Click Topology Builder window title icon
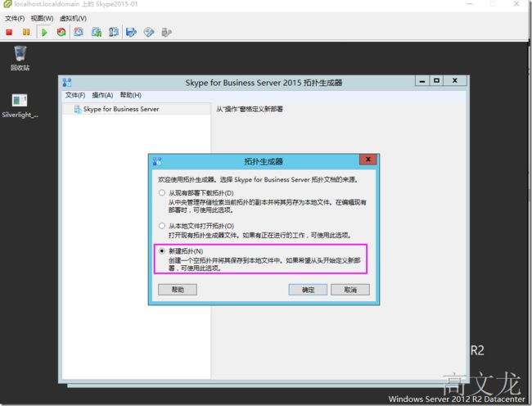 [x=67, y=82]
